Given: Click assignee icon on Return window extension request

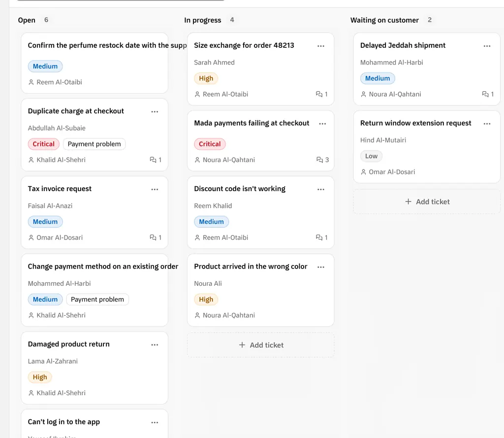Looking at the screenshot, I should click(x=364, y=172).
